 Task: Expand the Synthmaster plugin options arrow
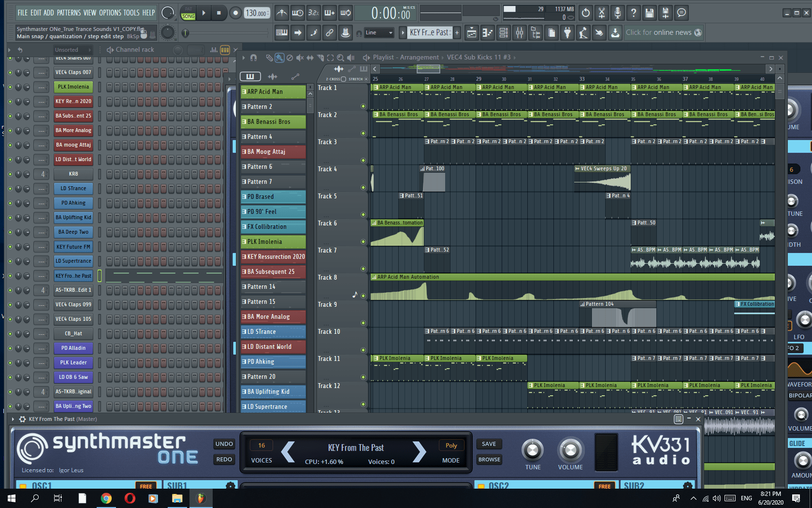click(13, 419)
